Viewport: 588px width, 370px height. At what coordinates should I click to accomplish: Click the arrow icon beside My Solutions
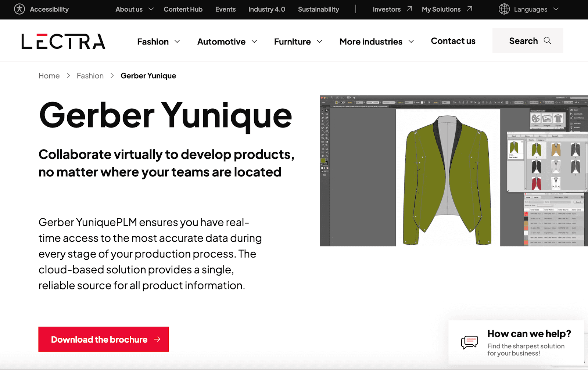tap(469, 9)
